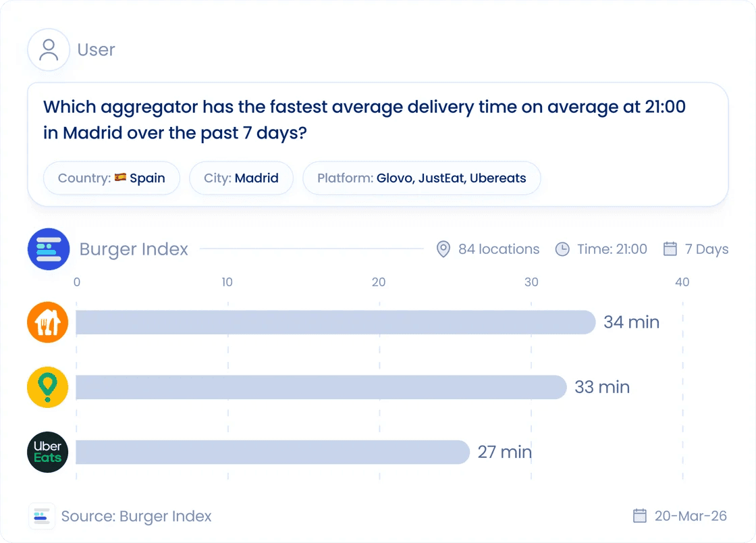The width and height of the screenshot is (756, 543).
Task: Click the small Burger Index source icon
Action: [41, 516]
